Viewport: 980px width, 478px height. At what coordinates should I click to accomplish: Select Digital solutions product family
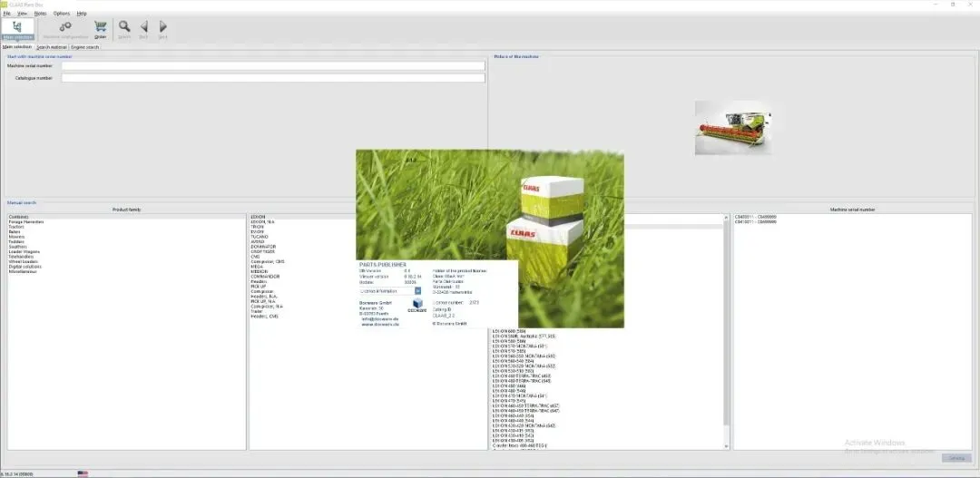coord(127,267)
